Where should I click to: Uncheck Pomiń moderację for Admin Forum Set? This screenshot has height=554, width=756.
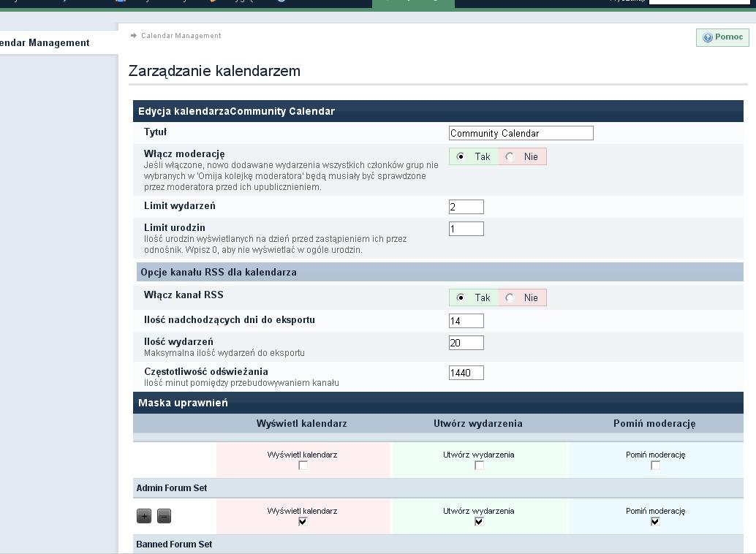point(655,522)
